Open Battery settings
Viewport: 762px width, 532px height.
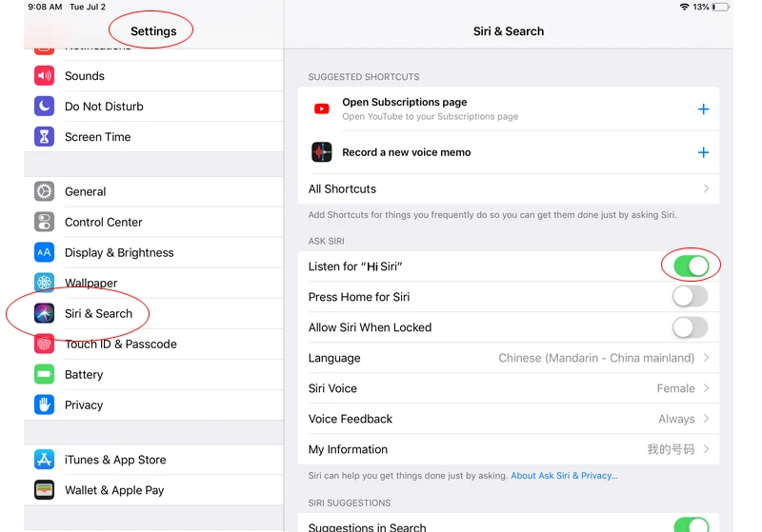pos(153,374)
